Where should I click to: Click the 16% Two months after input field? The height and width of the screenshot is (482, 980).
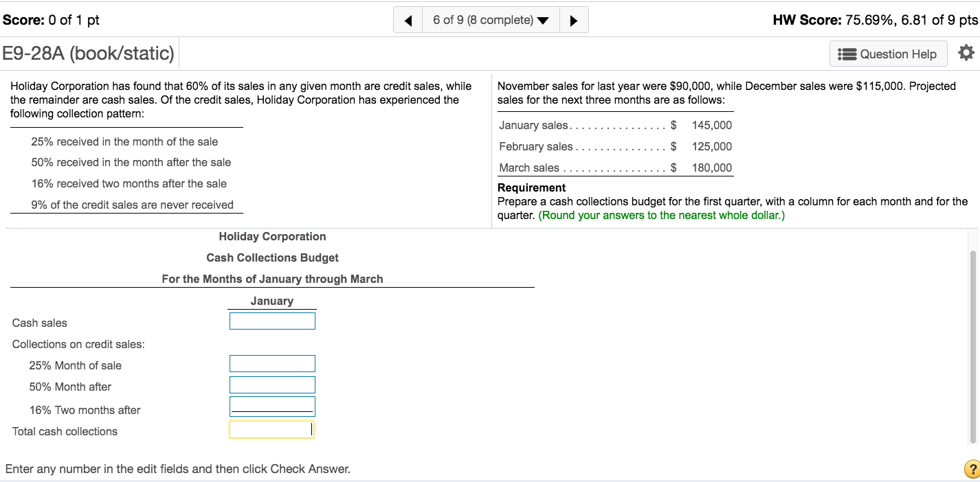click(272, 406)
